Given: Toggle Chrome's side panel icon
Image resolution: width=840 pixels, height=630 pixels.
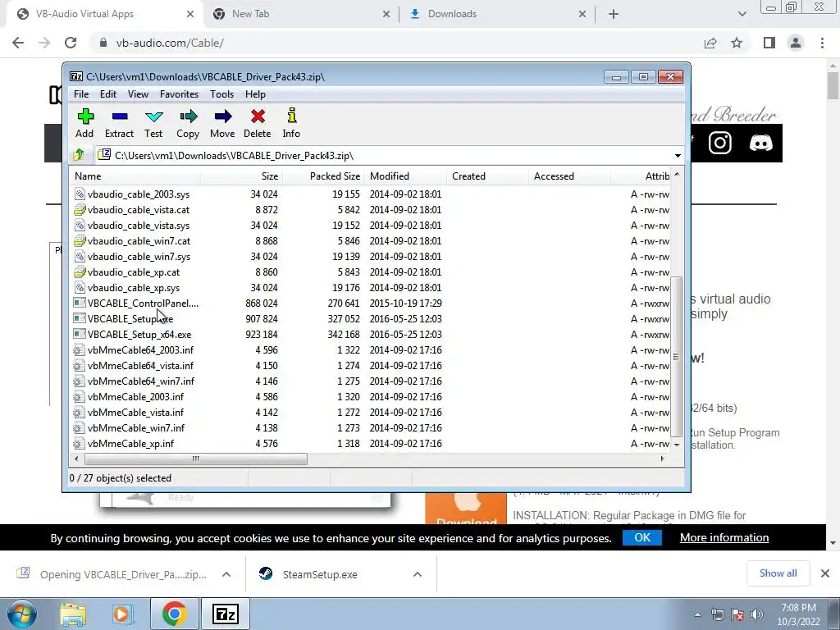Looking at the screenshot, I should (769, 43).
